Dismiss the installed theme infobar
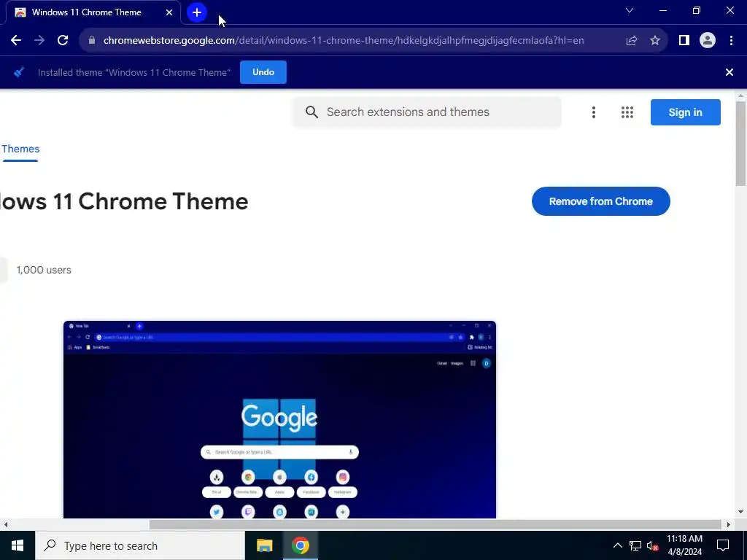Image resolution: width=747 pixels, height=560 pixels. (729, 72)
